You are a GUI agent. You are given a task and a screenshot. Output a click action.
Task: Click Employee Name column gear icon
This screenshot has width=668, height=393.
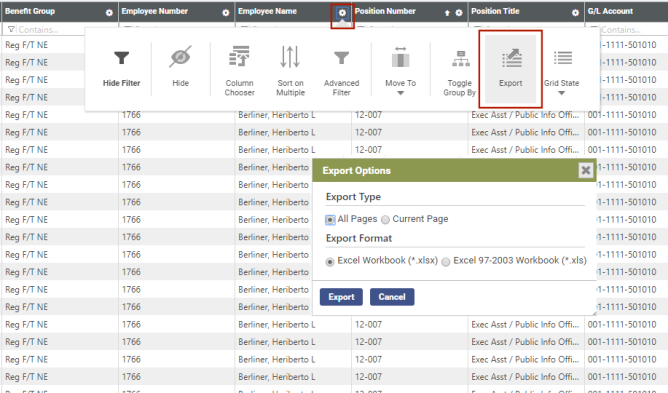342,13
